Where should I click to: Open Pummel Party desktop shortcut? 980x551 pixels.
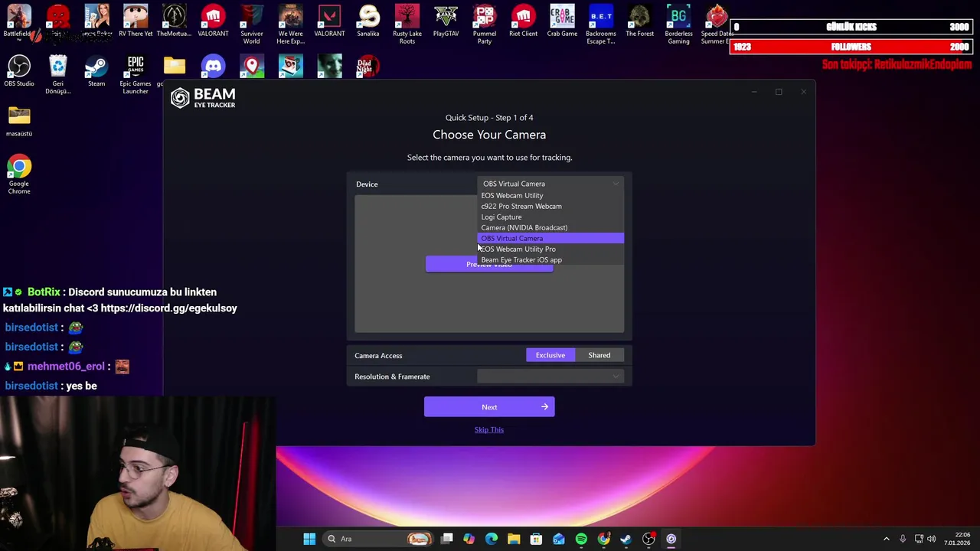click(x=485, y=24)
